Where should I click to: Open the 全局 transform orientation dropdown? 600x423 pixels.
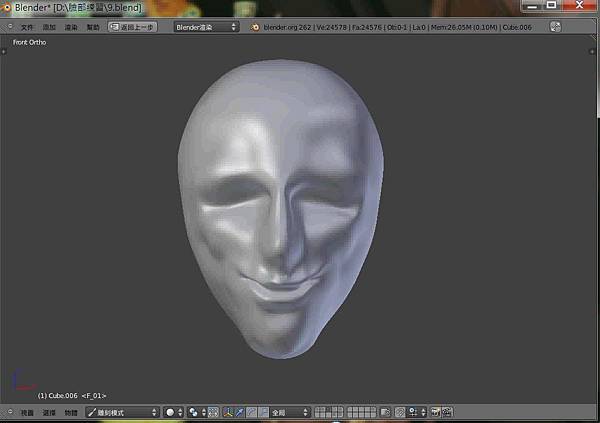[288, 411]
